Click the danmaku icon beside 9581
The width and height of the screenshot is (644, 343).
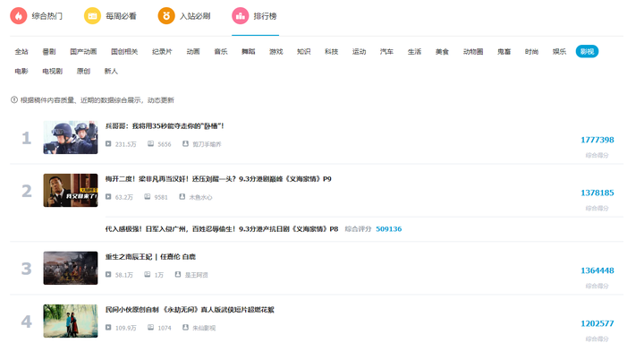(x=147, y=197)
